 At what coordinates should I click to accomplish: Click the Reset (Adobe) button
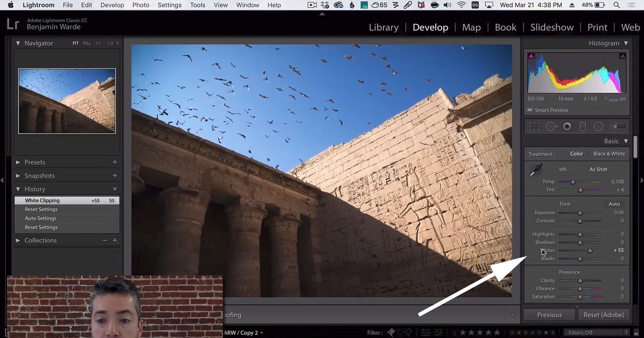(x=603, y=315)
